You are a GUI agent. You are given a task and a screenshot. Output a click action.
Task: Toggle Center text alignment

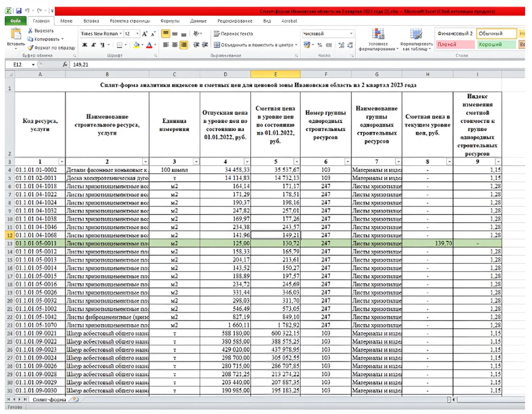175,45
